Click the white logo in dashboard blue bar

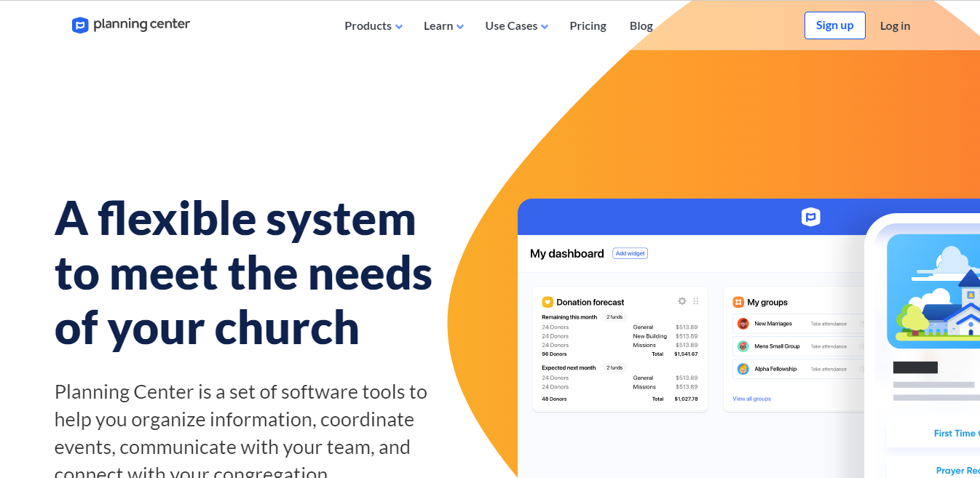[810, 217]
